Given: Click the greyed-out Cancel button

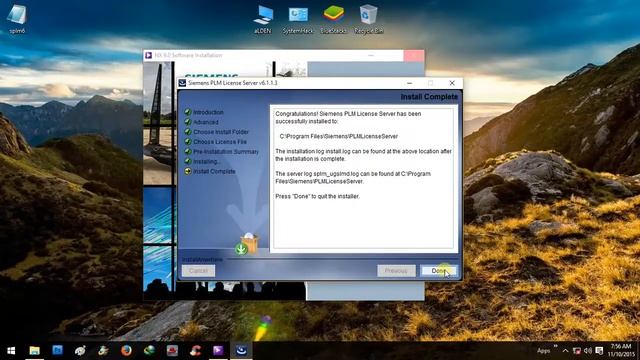Looking at the screenshot, I should point(198,271).
